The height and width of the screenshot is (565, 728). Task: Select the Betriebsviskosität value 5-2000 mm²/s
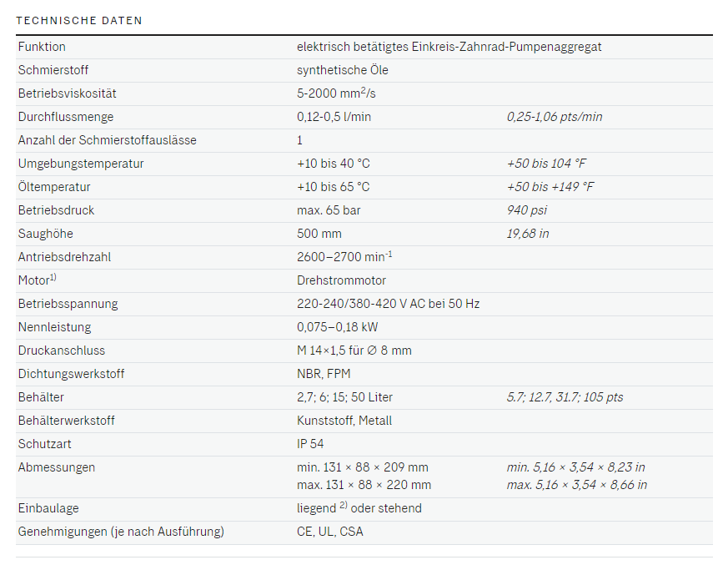[336, 93]
